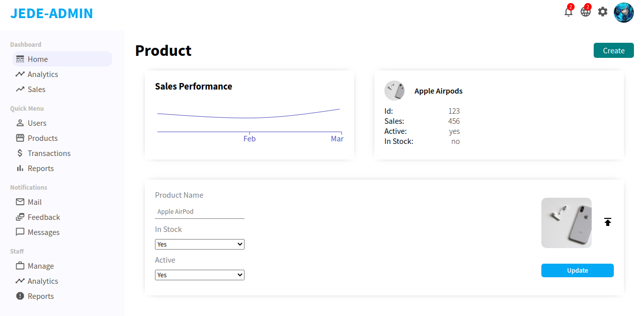
Task: Click the globe language icon
Action: [x=586, y=12]
